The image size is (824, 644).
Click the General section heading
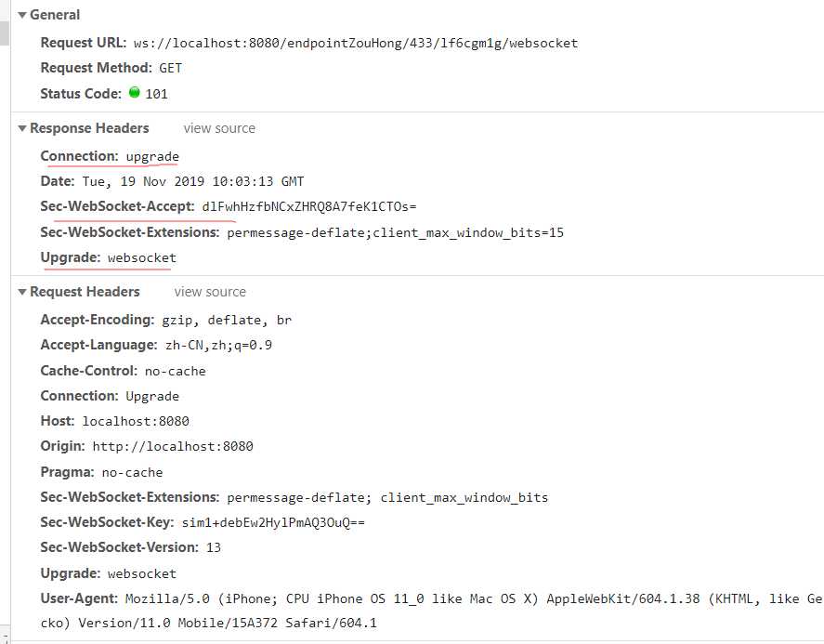tap(55, 15)
